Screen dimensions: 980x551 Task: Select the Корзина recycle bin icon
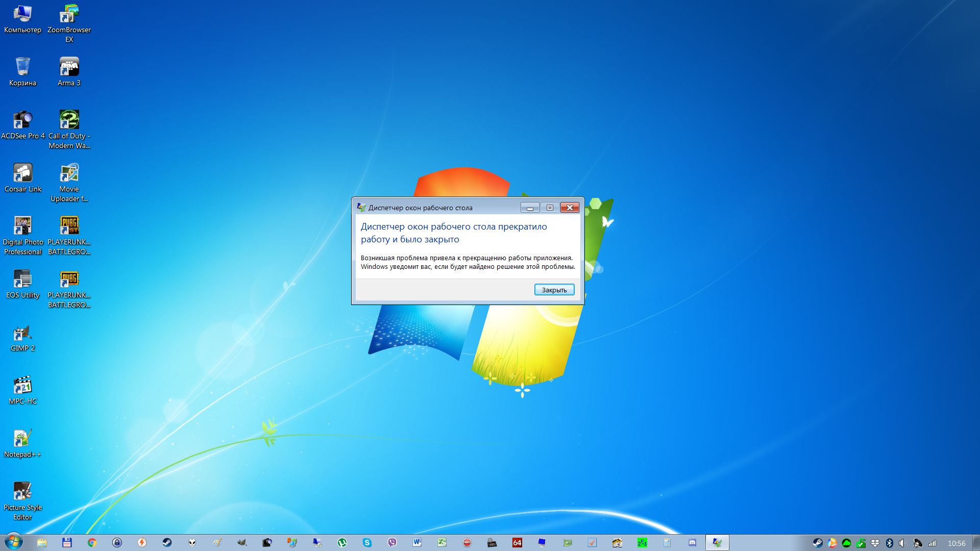point(22,71)
